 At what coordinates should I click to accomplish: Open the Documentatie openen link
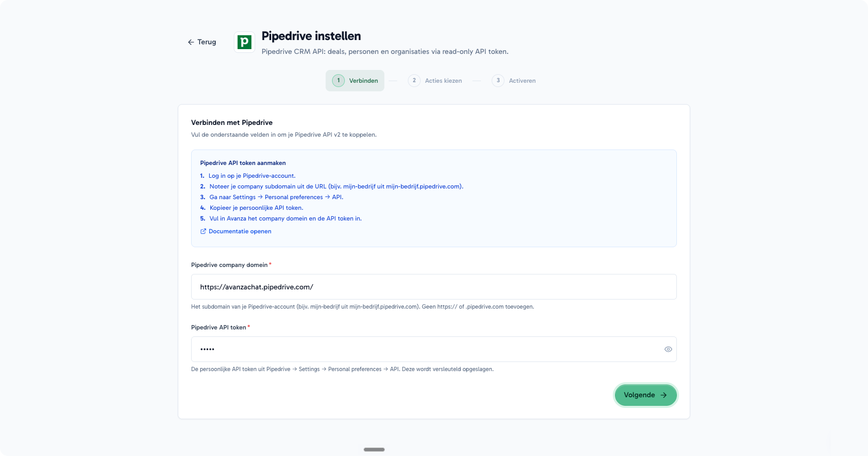click(x=240, y=231)
